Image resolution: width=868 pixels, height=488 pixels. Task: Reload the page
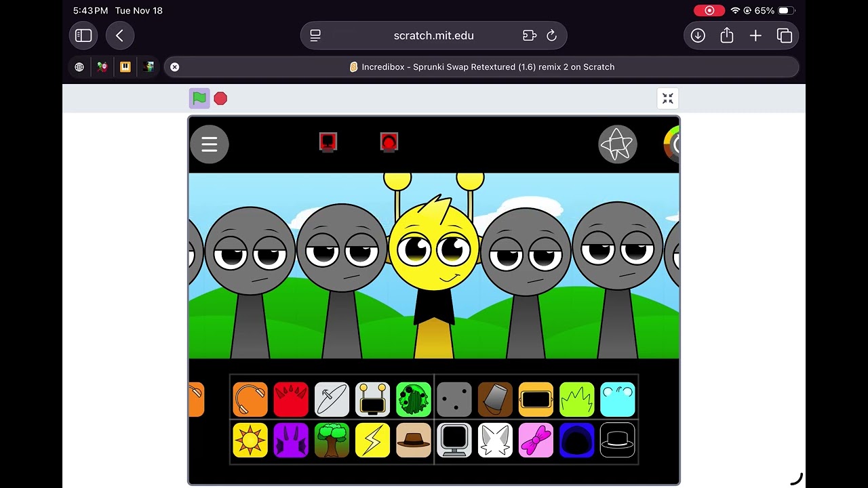tap(551, 35)
